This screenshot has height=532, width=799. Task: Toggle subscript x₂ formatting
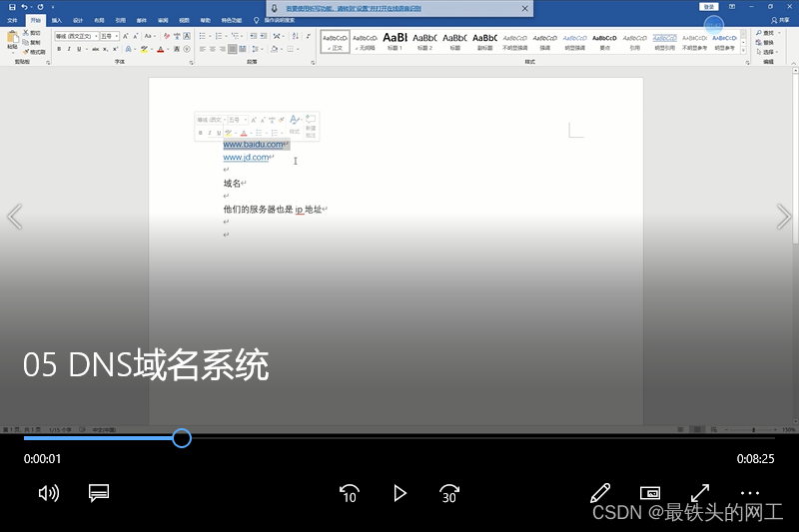[106, 49]
